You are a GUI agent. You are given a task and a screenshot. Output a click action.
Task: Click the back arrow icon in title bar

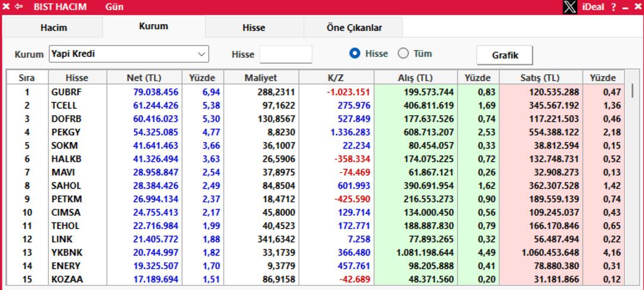click(18, 7)
